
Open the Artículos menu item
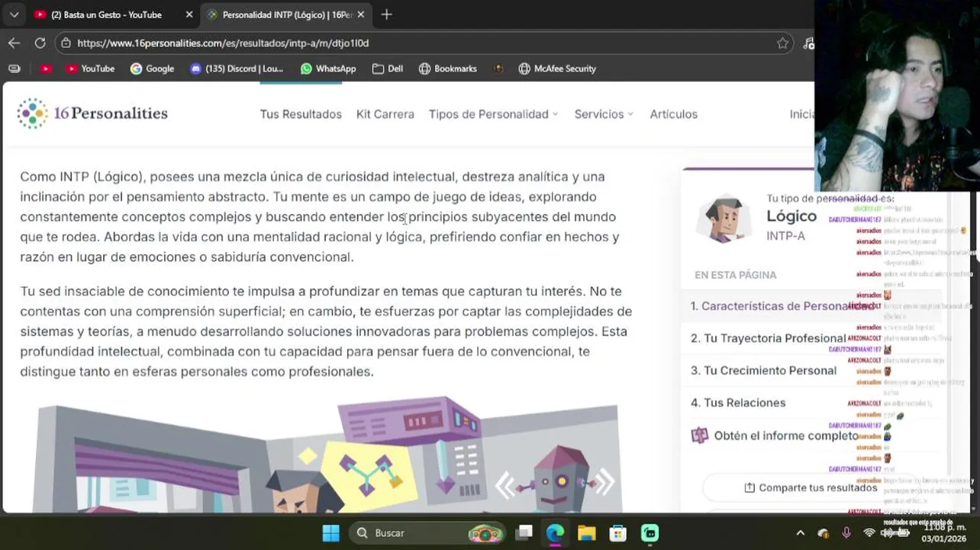673,114
